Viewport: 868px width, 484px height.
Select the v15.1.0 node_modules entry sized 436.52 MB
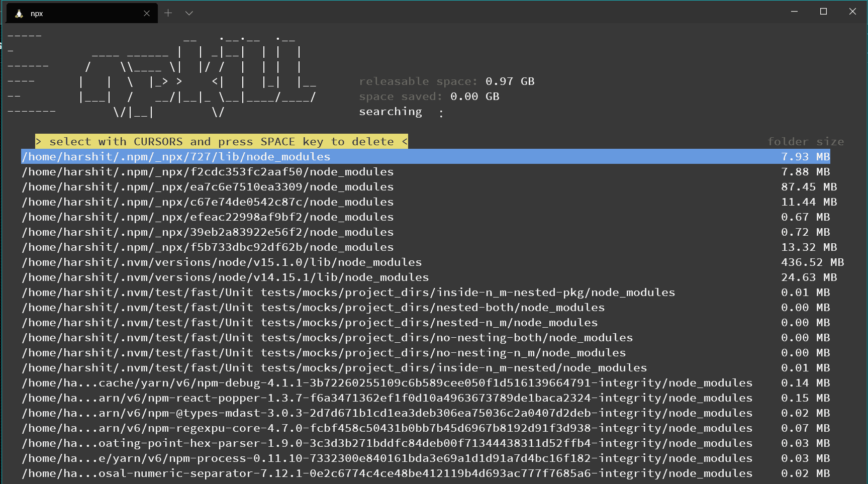click(221, 262)
